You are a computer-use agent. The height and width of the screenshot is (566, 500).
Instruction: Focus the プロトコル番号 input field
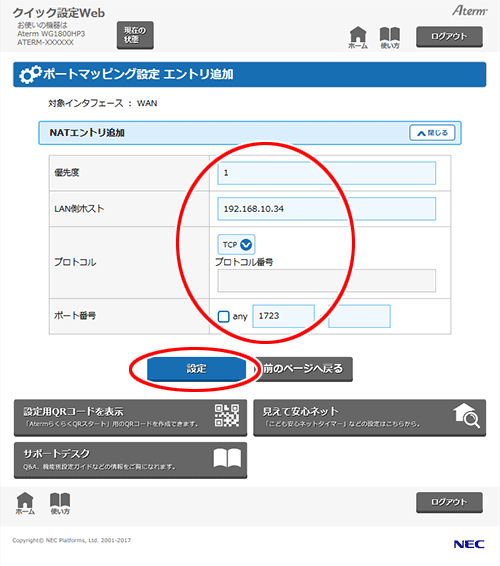326,280
